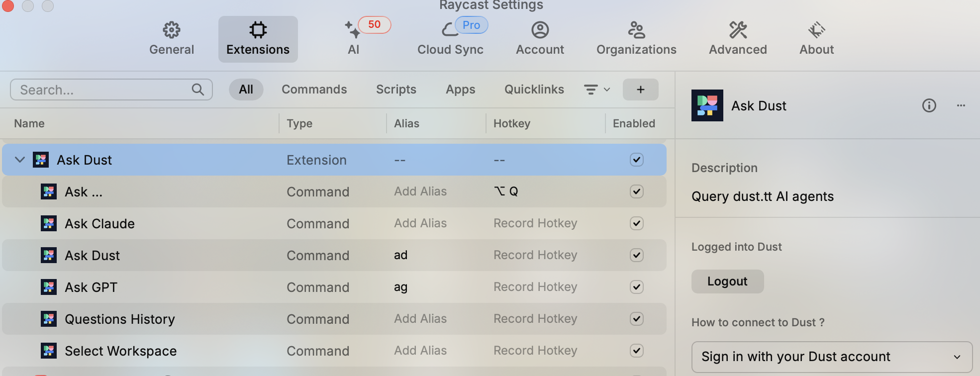980x376 pixels.
Task: Open Advanced tools icon
Action: click(738, 30)
